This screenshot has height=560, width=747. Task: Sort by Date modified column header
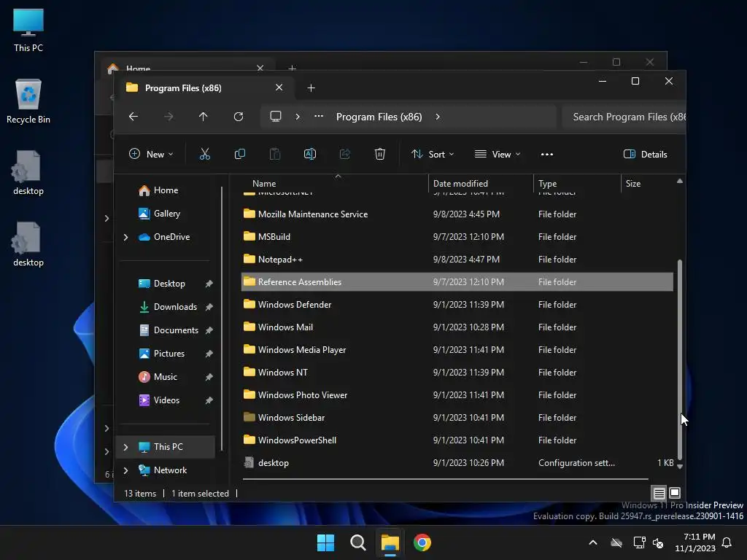click(481, 183)
